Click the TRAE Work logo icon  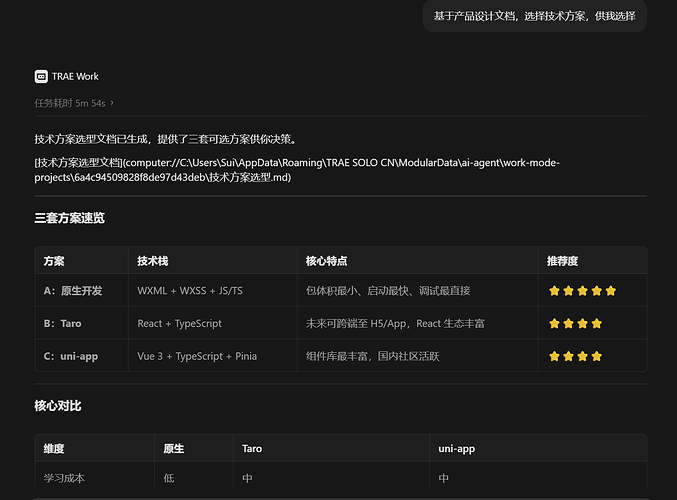(x=41, y=76)
